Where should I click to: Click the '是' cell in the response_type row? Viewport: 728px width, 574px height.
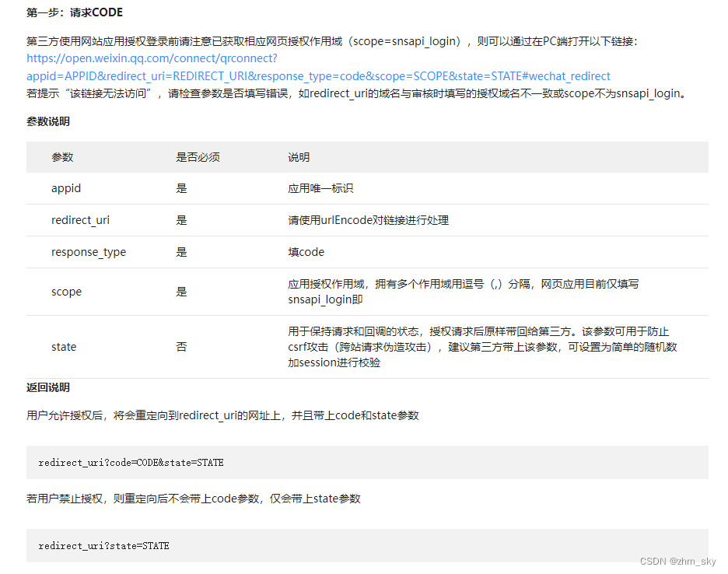[181, 252]
